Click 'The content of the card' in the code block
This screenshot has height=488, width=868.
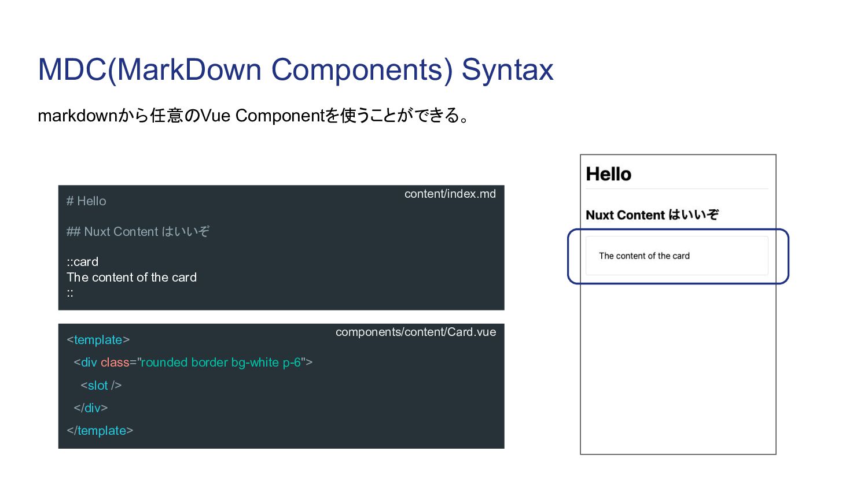pyautogui.click(x=131, y=277)
